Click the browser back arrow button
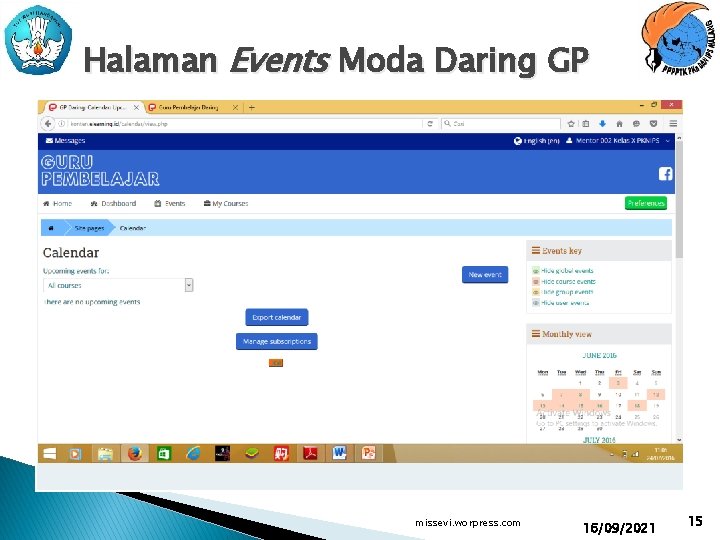Image resolution: width=720 pixels, height=540 pixels. click(x=48, y=124)
